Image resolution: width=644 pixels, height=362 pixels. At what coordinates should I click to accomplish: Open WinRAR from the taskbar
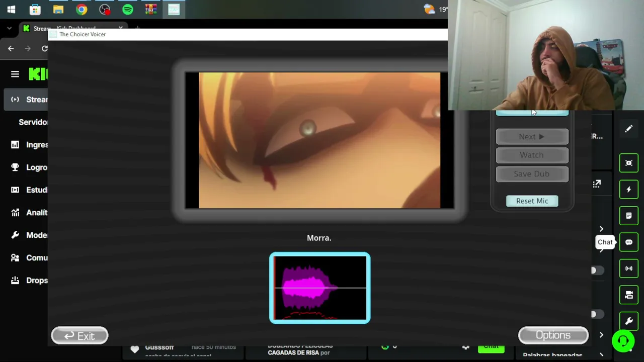pyautogui.click(x=150, y=9)
